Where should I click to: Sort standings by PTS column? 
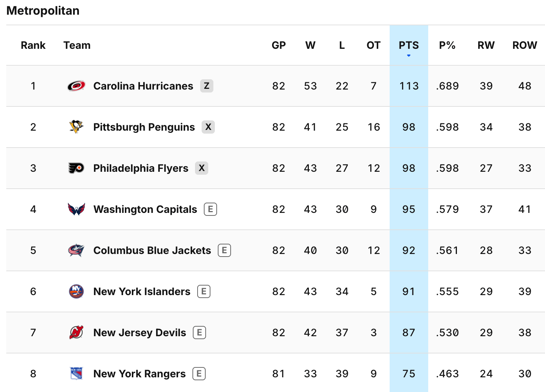[x=409, y=45]
